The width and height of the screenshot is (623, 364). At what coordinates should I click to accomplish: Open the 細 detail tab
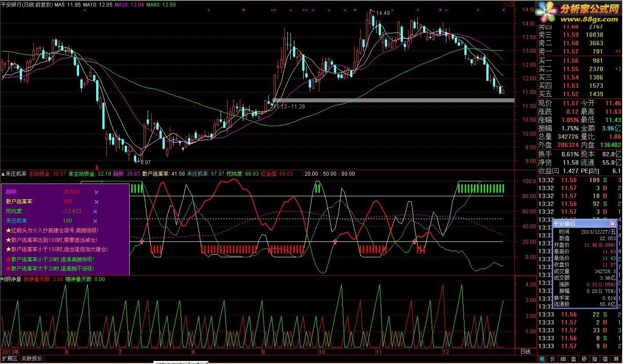(563, 359)
